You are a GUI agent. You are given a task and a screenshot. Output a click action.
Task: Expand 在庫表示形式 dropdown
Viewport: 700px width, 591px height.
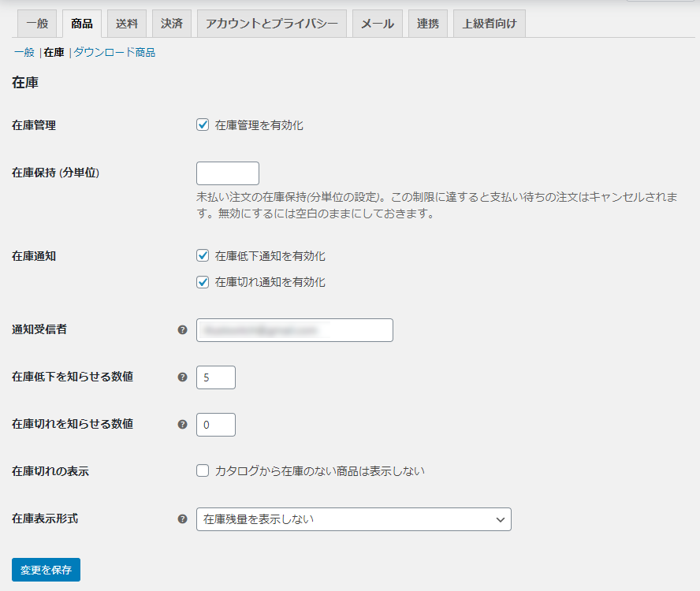(354, 519)
